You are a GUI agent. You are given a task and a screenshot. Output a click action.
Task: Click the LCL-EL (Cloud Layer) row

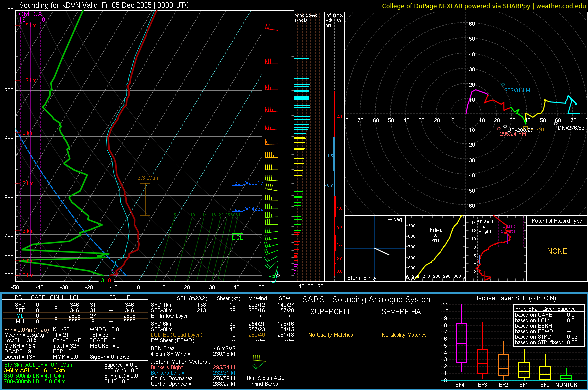pos(221,335)
